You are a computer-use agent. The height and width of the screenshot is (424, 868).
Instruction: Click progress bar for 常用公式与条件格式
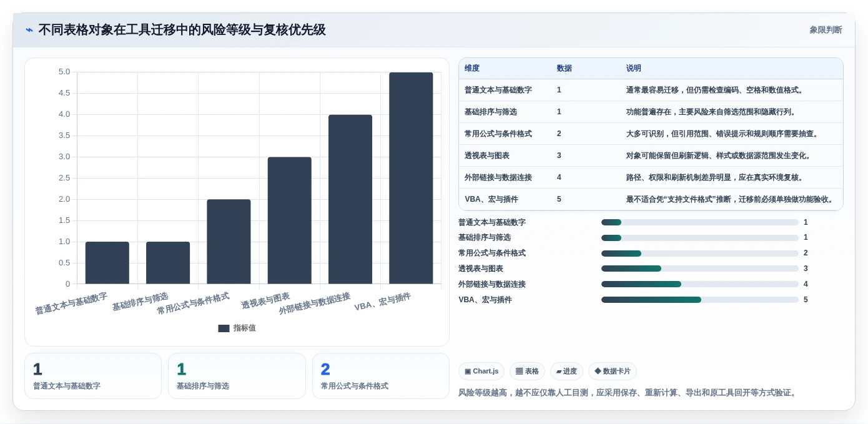pos(700,254)
